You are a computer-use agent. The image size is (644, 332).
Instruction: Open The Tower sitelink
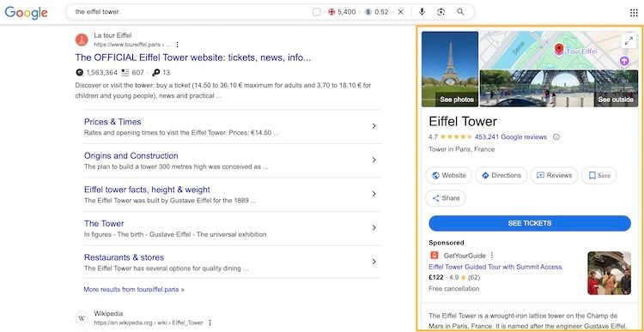[x=104, y=224]
